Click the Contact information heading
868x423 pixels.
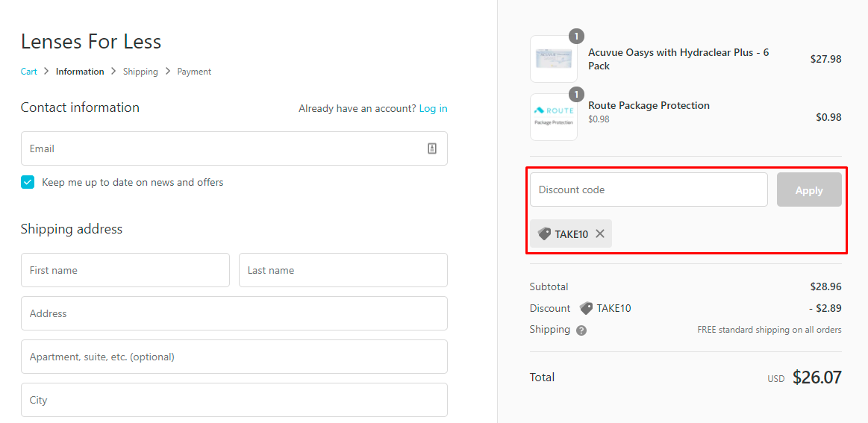[x=81, y=107]
